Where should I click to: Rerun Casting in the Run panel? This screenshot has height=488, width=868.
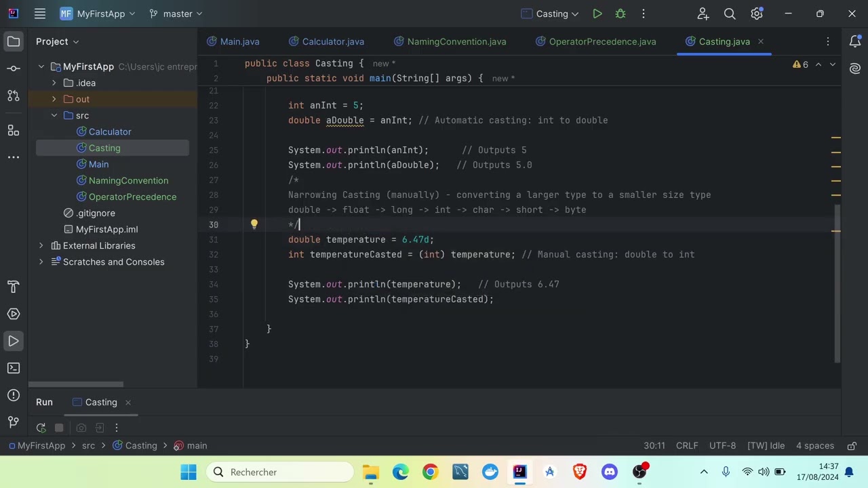(x=41, y=428)
